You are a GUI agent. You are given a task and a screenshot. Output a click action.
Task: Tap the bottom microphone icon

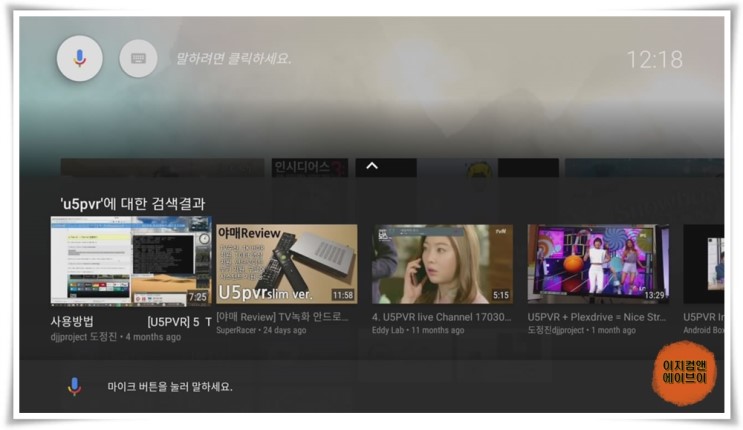point(74,387)
